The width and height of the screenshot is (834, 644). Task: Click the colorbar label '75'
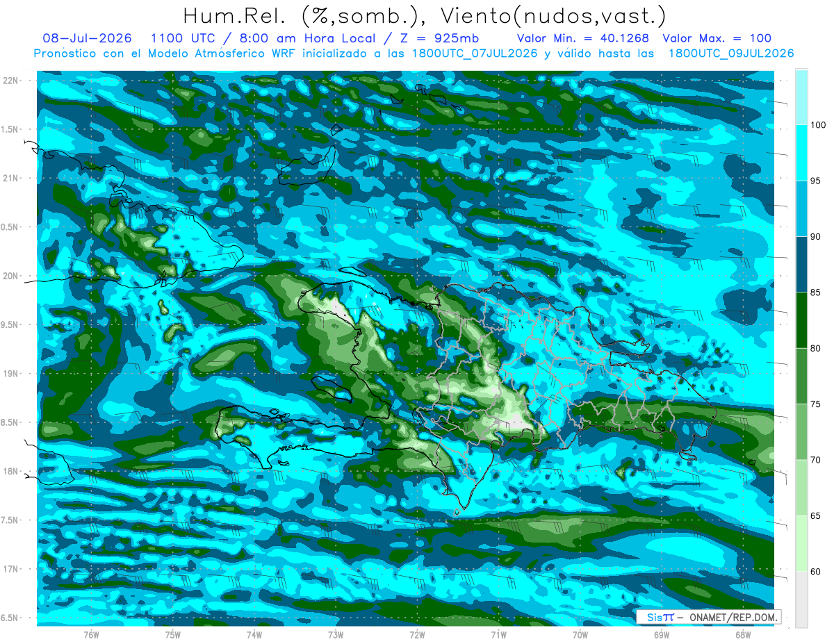pyautogui.click(x=817, y=404)
